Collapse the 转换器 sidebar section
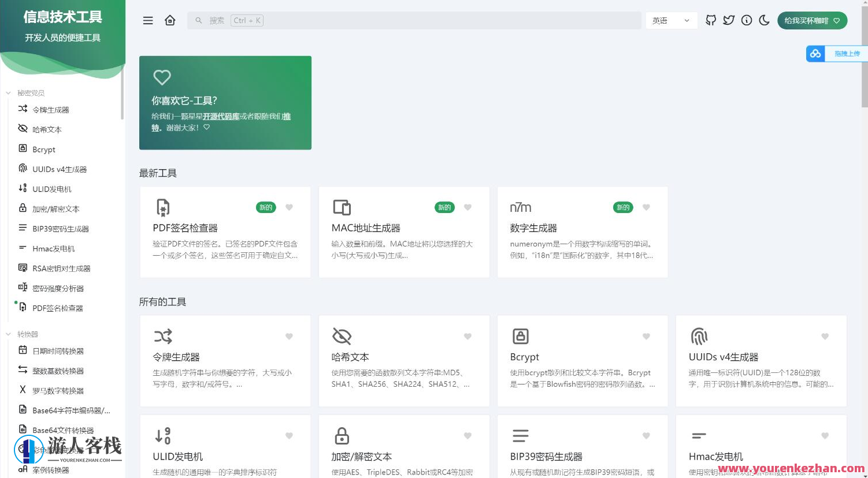The height and width of the screenshot is (478, 868). point(8,334)
